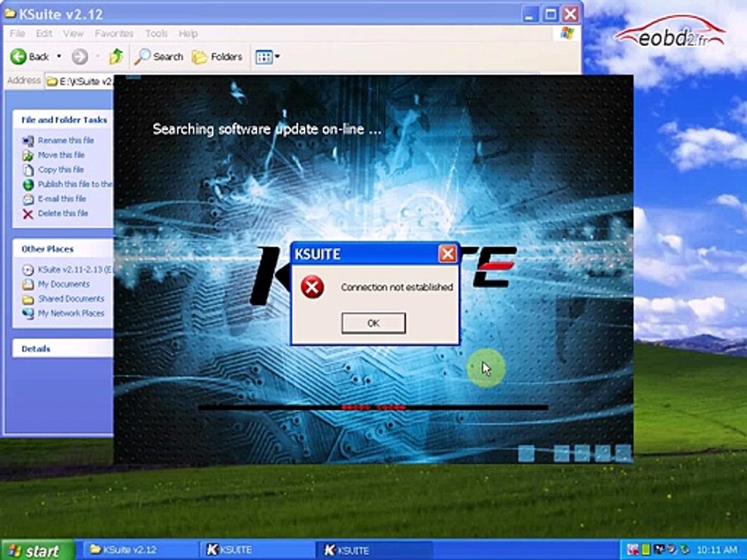The height and width of the screenshot is (560, 747).
Task: Click the red X delete icon
Action: click(x=28, y=214)
